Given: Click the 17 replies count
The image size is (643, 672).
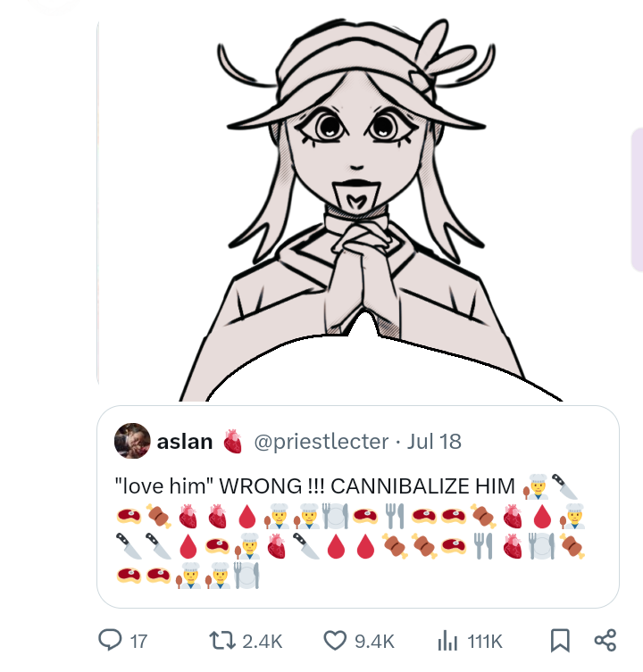Looking at the screenshot, I should coord(138,641).
